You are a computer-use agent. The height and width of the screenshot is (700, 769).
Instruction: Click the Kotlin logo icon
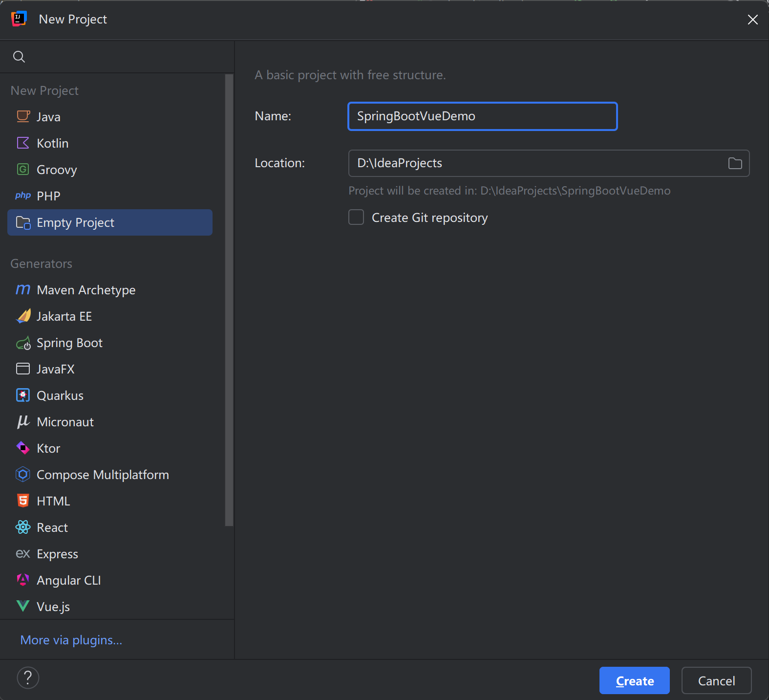(x=23, y=143)
